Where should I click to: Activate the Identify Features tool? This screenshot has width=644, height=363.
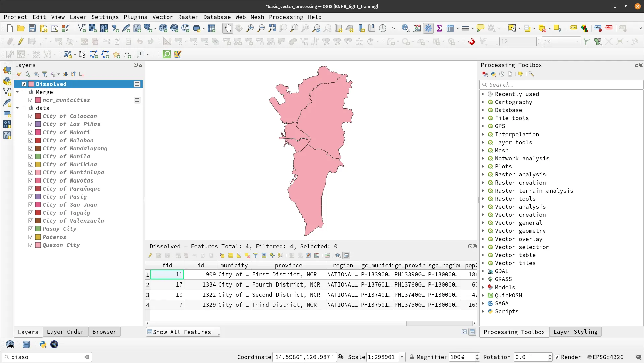[406, 28]
